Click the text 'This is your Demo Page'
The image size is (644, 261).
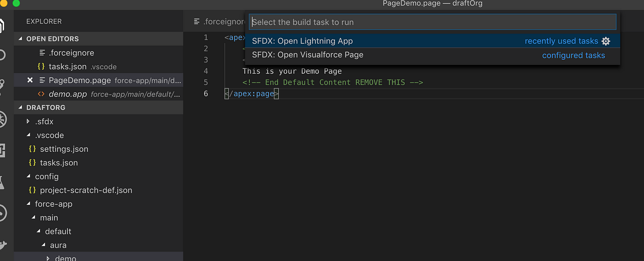pos(292,71)
